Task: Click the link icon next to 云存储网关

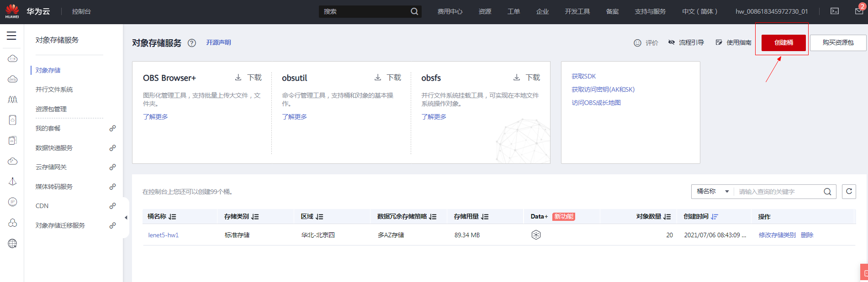Action: tap(112, 167)
